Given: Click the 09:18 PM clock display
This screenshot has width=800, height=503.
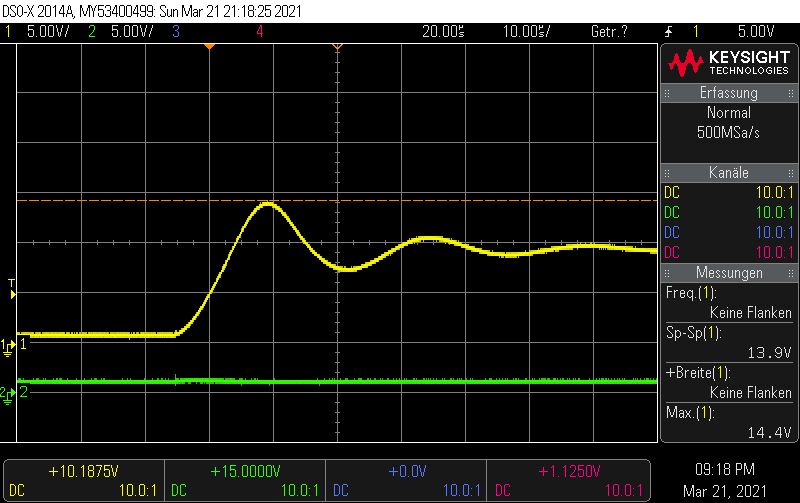Looking at the screenshot, I should click(724, 469).
